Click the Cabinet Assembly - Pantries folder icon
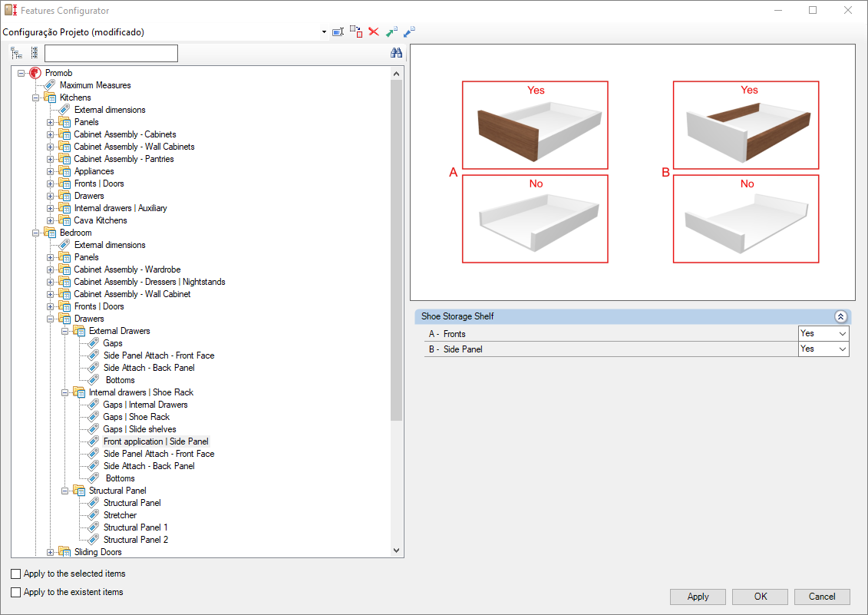 (64, 159)
